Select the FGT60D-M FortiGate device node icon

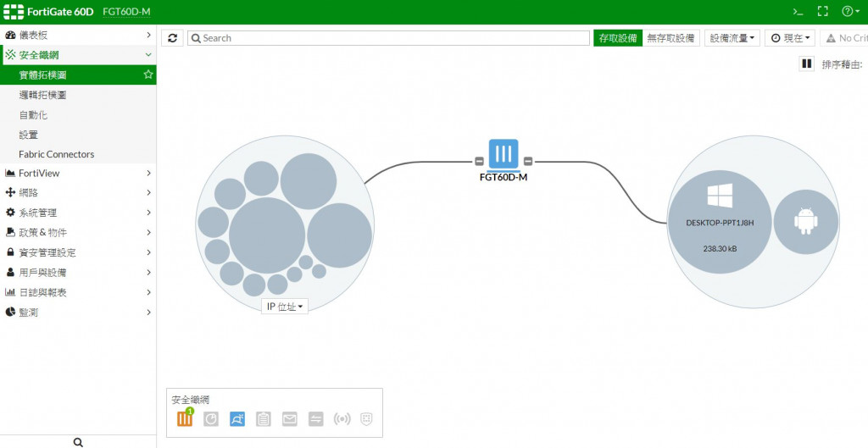click(504, 154)
